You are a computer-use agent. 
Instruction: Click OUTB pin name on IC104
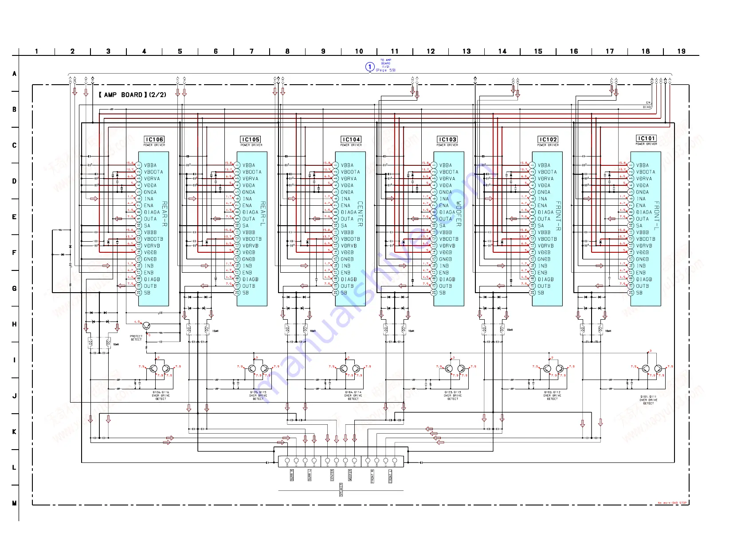pos(347,286)
